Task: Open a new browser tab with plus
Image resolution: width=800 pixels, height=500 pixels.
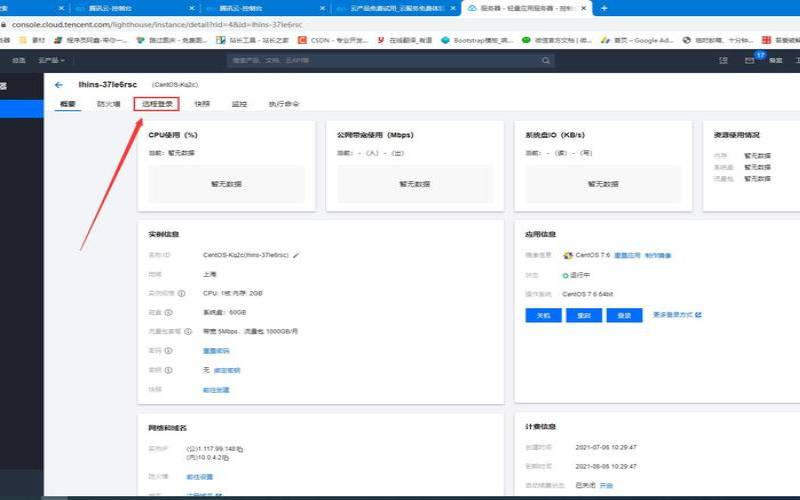Action: click(x=604, y=8)
